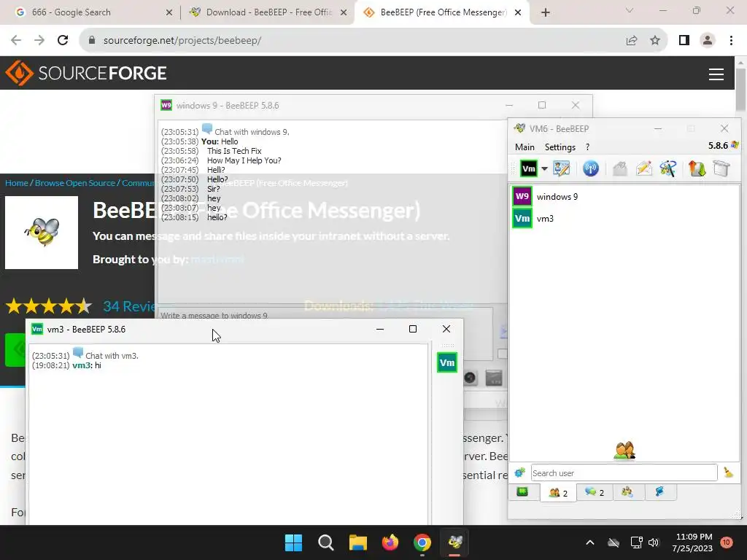
Task: Open File Explorer from the taskbar
Action: click(357, 542)
